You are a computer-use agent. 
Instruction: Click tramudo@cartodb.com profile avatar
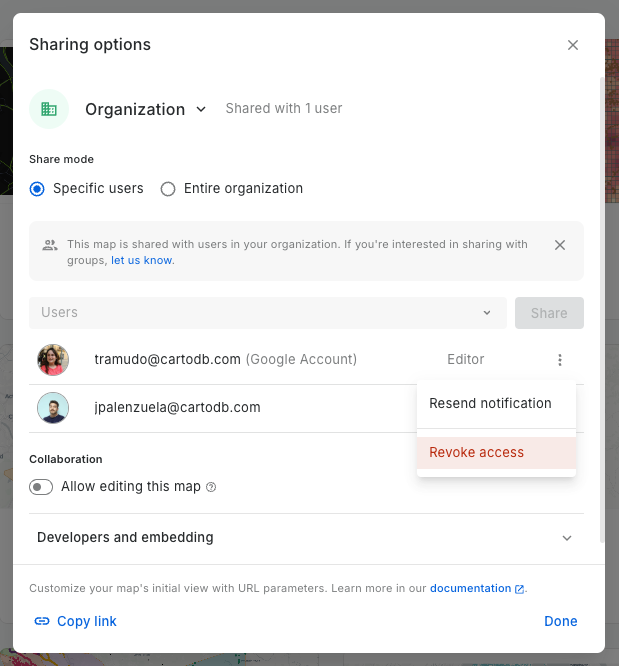[53, 360]
